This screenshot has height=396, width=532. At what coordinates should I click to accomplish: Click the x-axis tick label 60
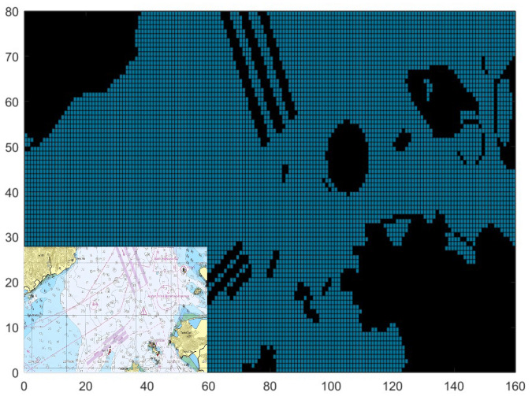[208, 387]
